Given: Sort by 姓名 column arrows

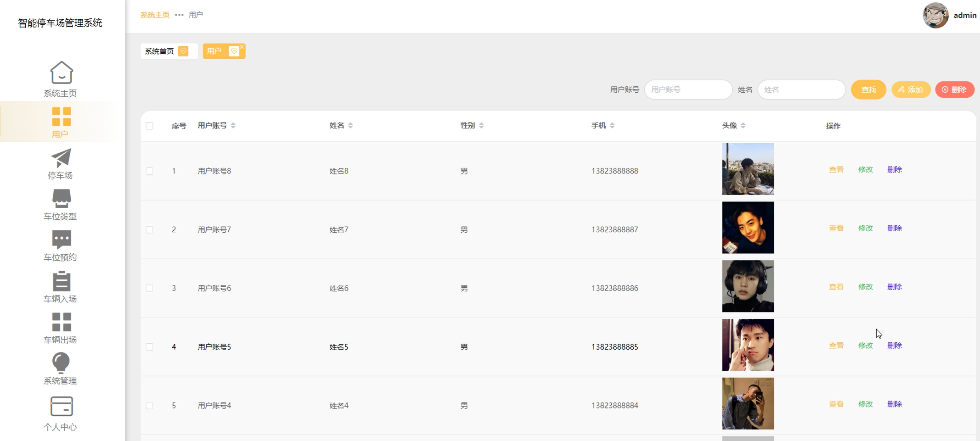Looking at the screenshot, I should [350, 125].
